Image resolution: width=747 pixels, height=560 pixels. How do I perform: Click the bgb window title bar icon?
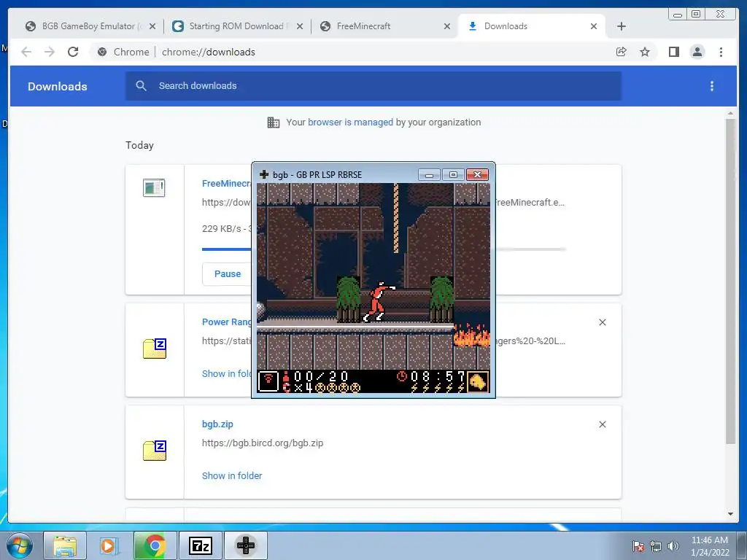coord(264,175)
